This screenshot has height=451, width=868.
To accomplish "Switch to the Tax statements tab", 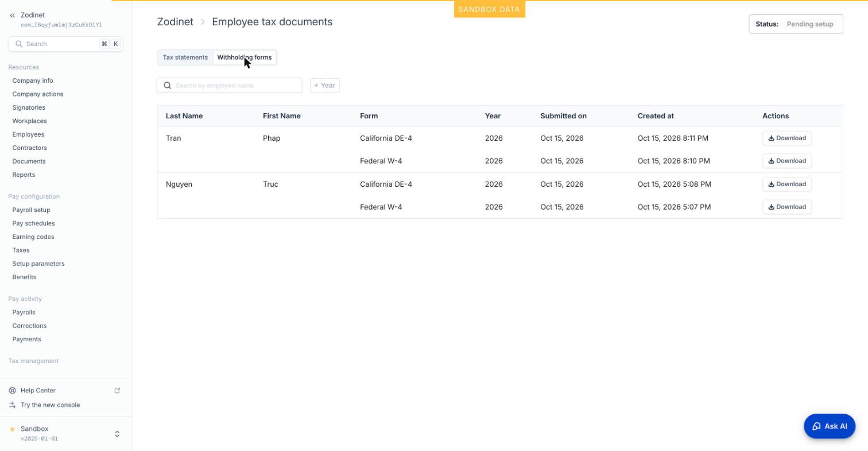I will pyautogui.click(x=185, y=57).
